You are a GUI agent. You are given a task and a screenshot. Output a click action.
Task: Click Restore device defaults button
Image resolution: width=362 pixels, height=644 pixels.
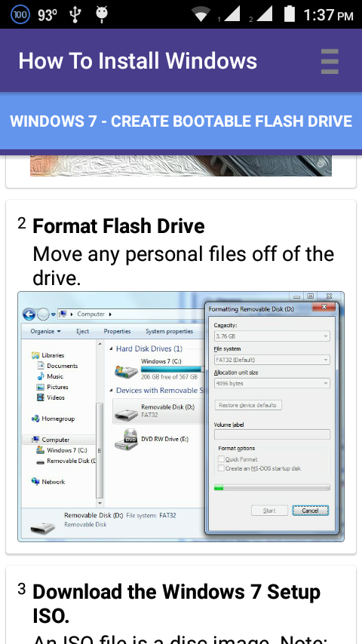(x=248, y=405)
